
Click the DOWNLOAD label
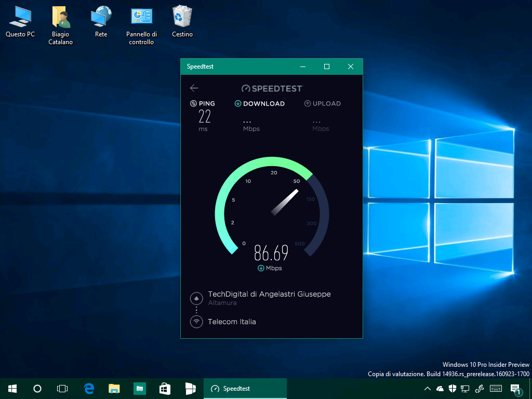point(264,104)
